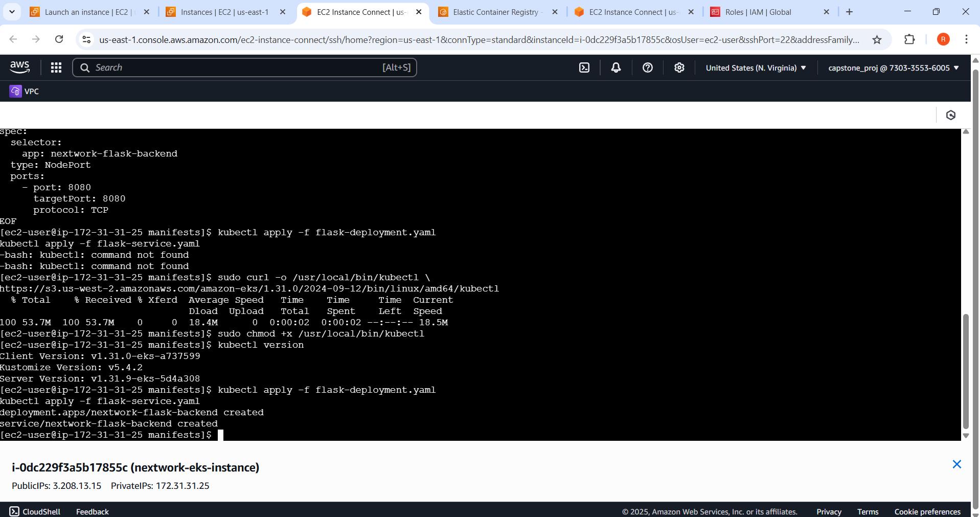The image size is (980, 517).
Task: Click the 'Server Version: v1.31.9-eks-5d4a308' line
Action: point(100,378)
